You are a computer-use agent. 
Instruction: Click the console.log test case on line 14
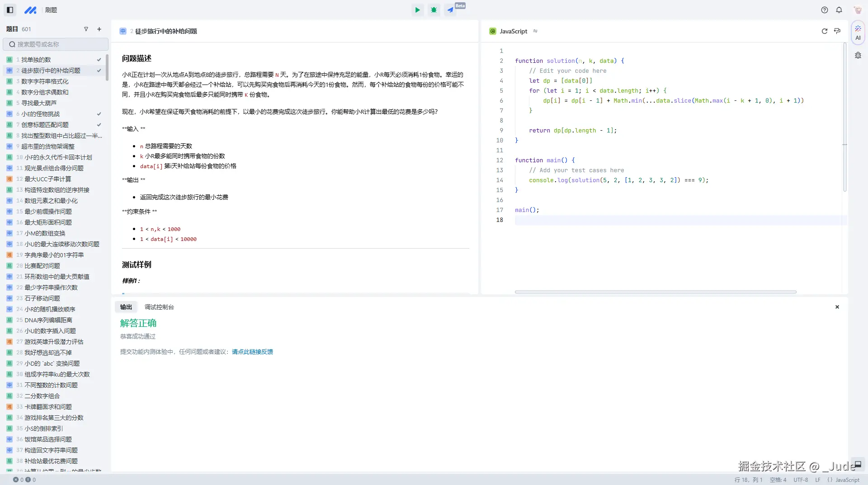tap(619, 180)
